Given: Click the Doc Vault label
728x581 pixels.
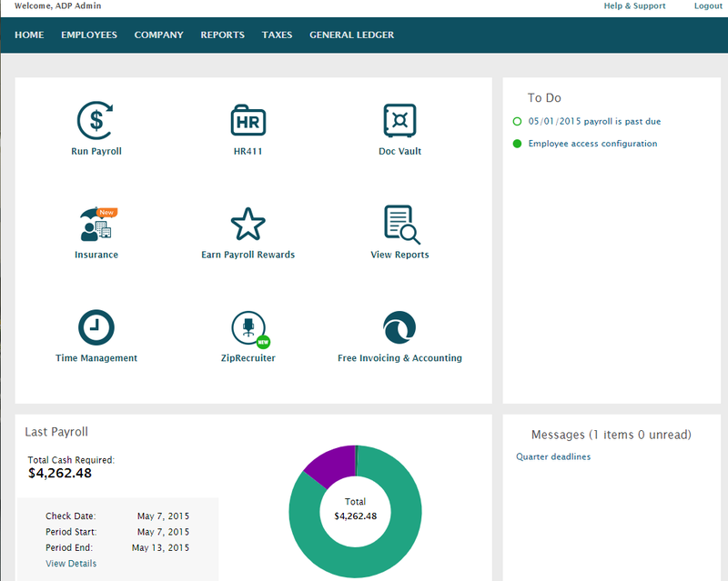Looking at the screenshot, I should (x=399, y=151).
